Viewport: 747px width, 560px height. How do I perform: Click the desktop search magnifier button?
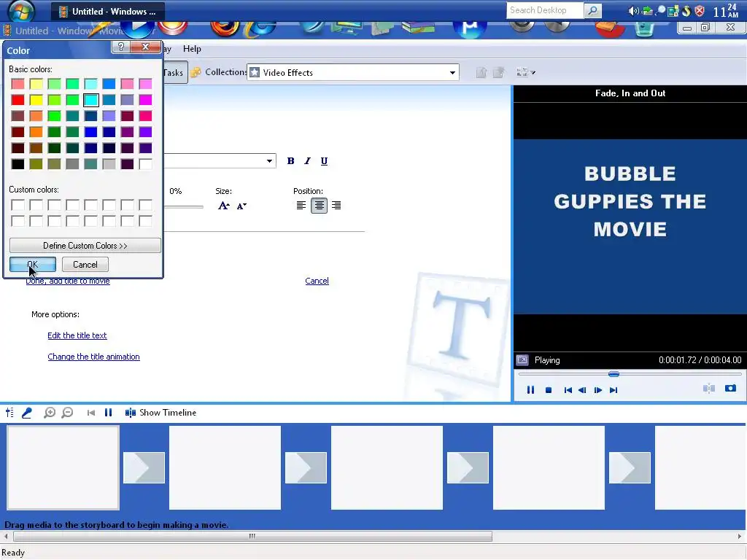pyautogui.click(x=592, y=10)
